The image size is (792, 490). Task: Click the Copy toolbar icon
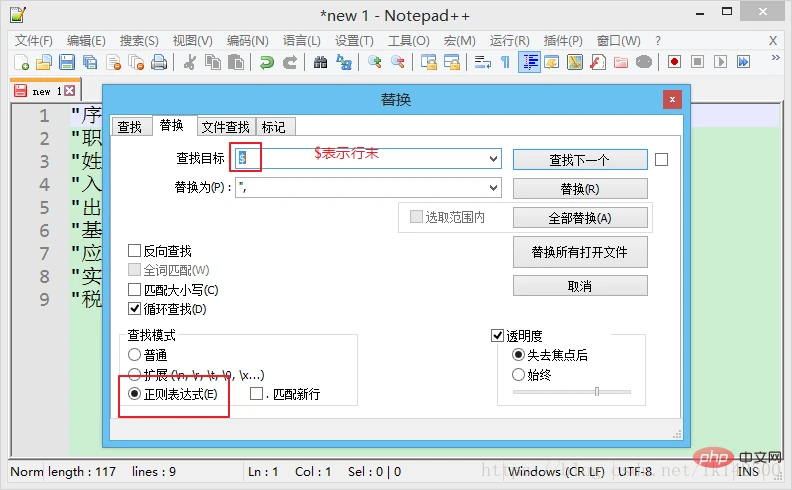coord(213,62)
